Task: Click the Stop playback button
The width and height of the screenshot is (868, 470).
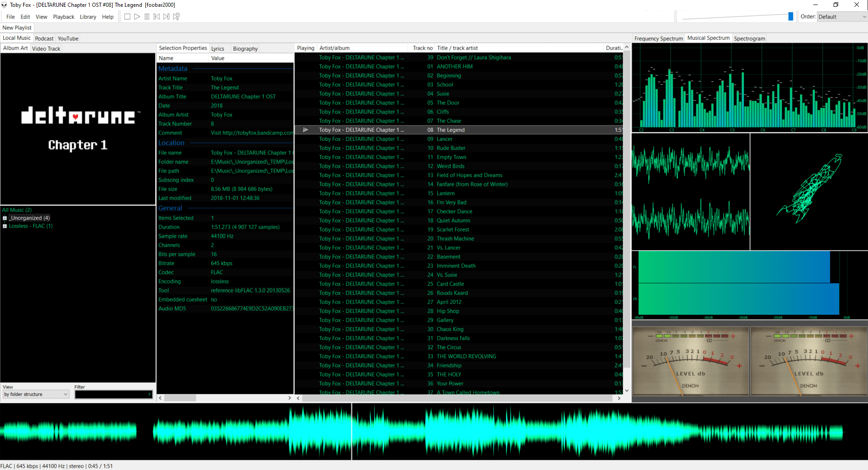Action: [x=127, y=17]
